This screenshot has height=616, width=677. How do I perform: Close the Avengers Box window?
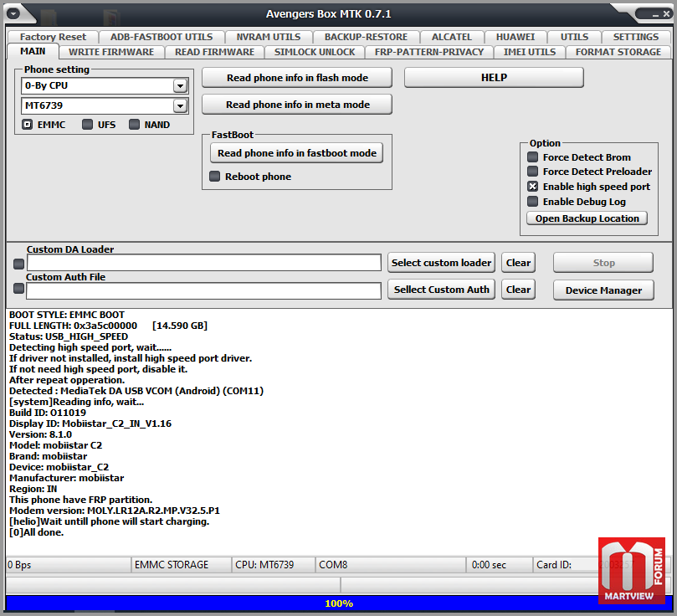666,14
